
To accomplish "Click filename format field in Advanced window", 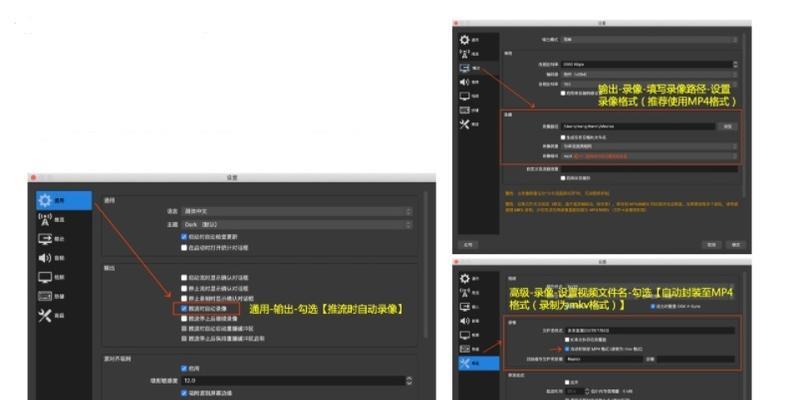I will 650,330.
